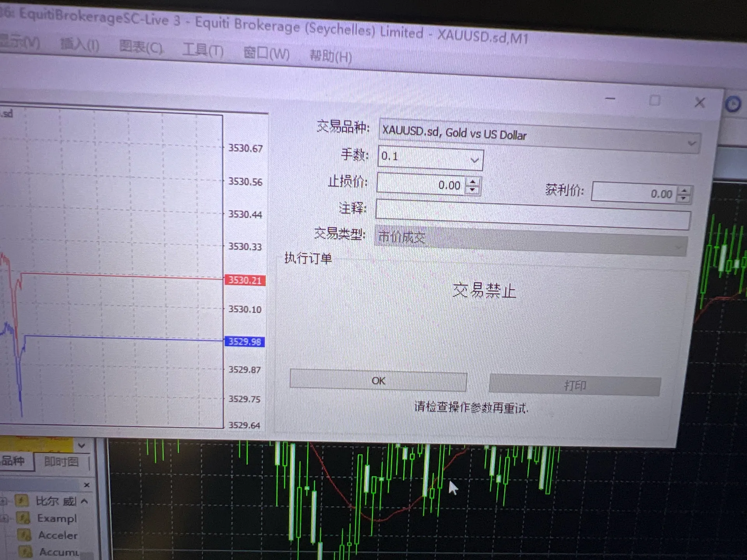Open the 手数 lot size dropdown
The height and width of the screenshot is (560, 747).
[x=474, y=160]
